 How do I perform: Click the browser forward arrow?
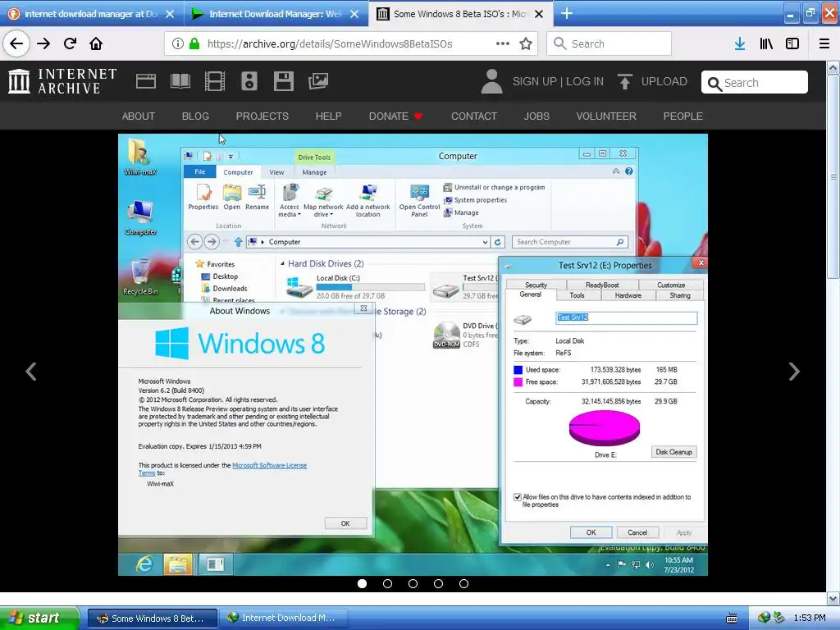tap(43, 44)
